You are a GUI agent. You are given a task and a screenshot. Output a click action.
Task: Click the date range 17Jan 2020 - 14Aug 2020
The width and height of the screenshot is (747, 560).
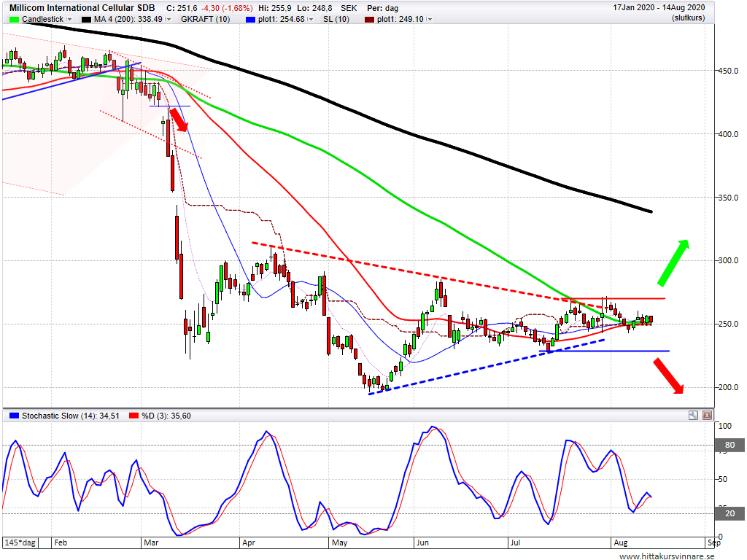[x=659, y=7]
